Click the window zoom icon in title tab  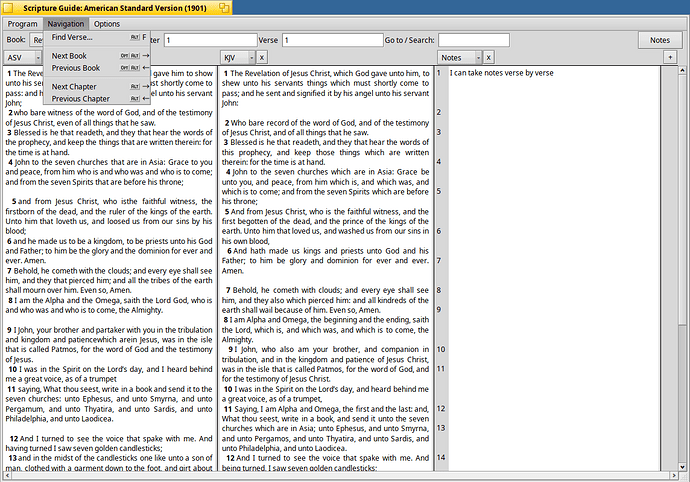(x=224, y=7)
